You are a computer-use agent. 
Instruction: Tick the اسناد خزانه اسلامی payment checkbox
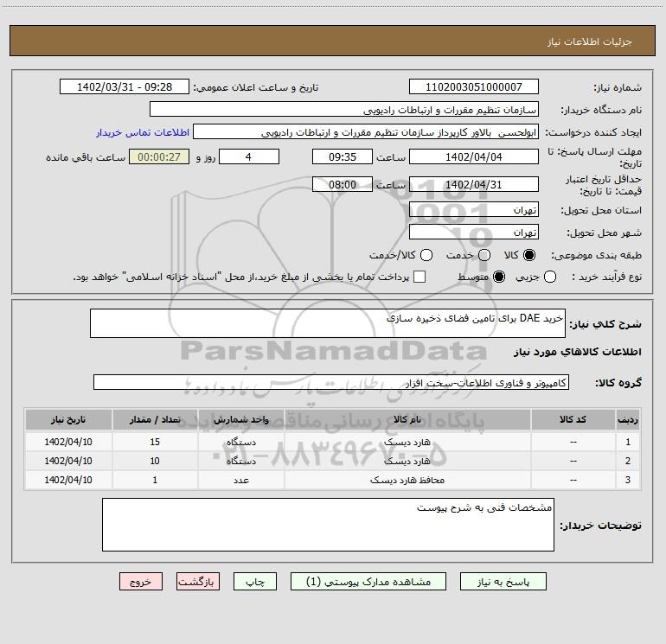point(419,277)
